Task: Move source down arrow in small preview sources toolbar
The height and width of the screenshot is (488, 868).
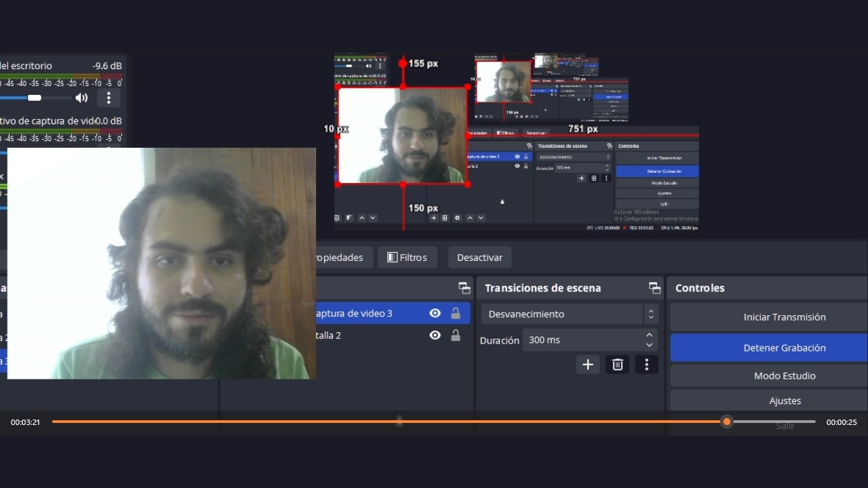Action: 481,218
